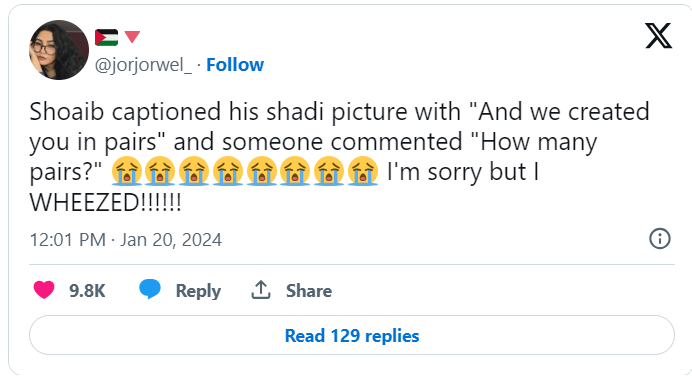Click the 12:01 PM · Jan 20, 2024 timestamp

click(126, 240)
